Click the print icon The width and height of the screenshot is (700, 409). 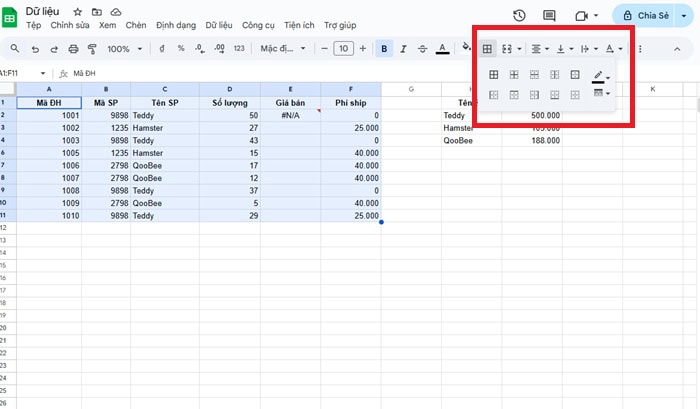(x=73, y=49)
